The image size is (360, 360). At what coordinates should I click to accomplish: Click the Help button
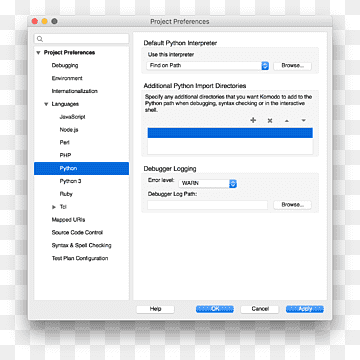(x=155, y=309)
